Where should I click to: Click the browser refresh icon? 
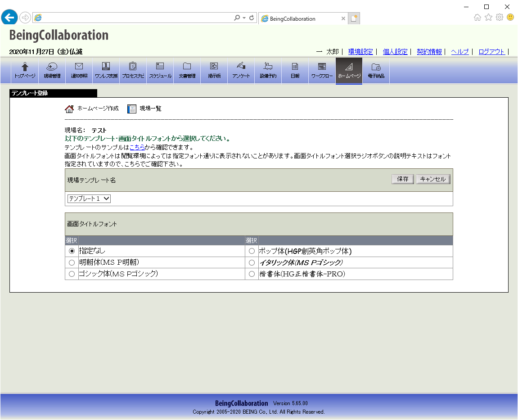point(252,18)
